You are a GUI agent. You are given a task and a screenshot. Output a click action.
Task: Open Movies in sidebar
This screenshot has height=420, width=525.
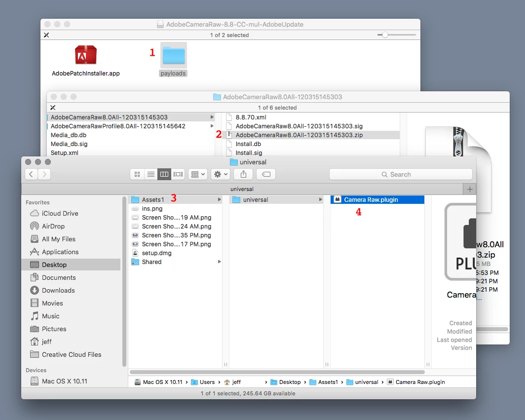click(71, 303)
